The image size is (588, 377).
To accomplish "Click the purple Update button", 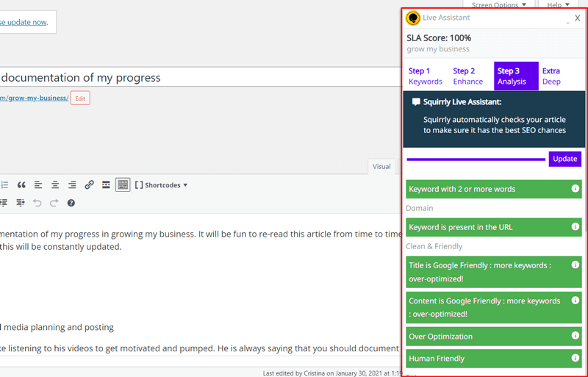I will [x=564, y=159].
